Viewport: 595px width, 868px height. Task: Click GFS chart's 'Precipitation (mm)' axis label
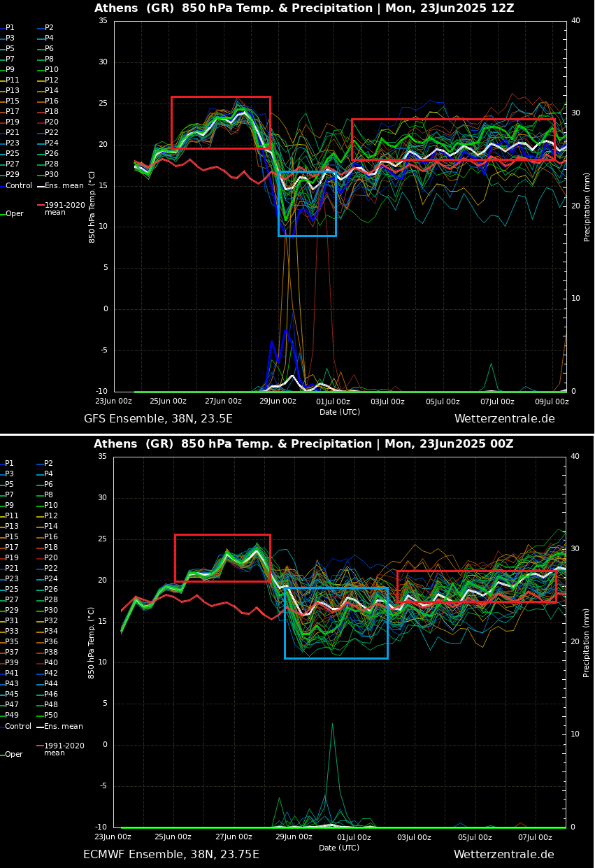click(x=587, y=206)
